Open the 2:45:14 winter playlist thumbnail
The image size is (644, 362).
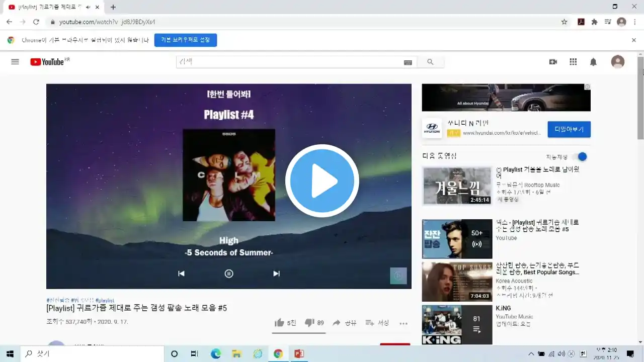(x=457, y=186)
